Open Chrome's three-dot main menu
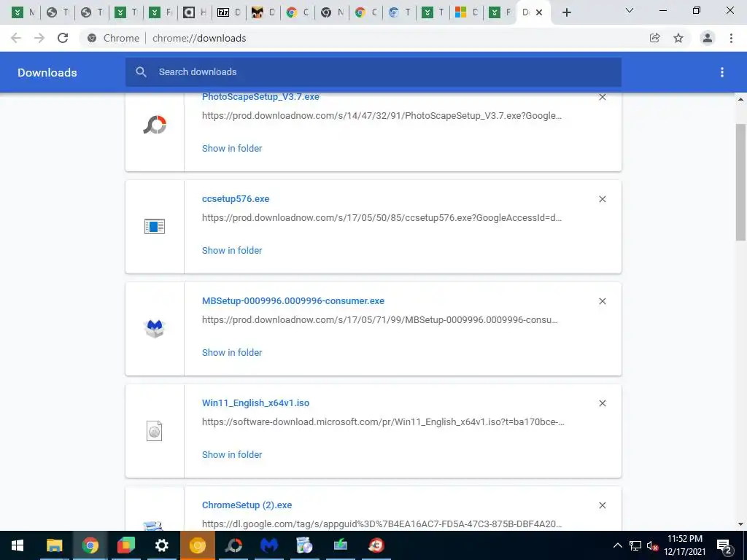 731,38
